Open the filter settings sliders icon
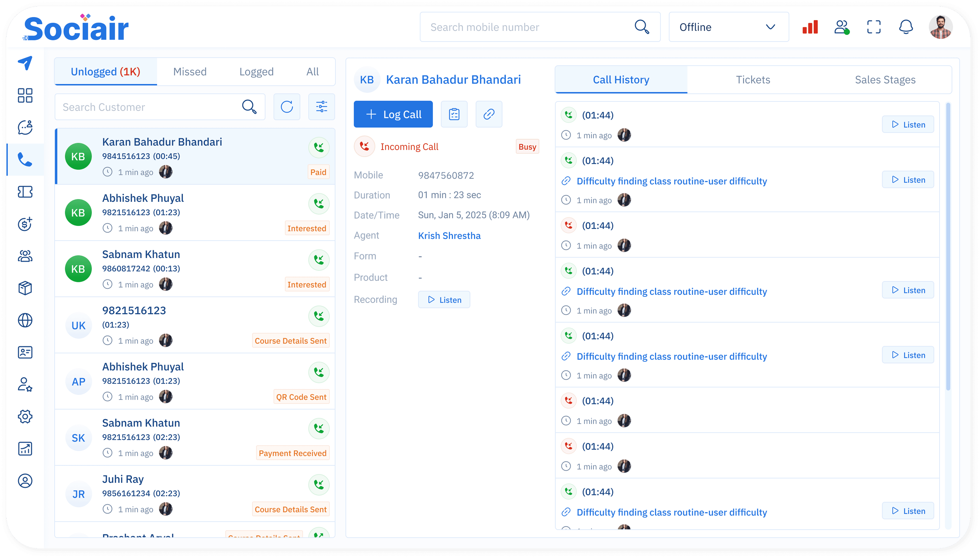Screen dimensions: 980x558 (x=321, y=107)
